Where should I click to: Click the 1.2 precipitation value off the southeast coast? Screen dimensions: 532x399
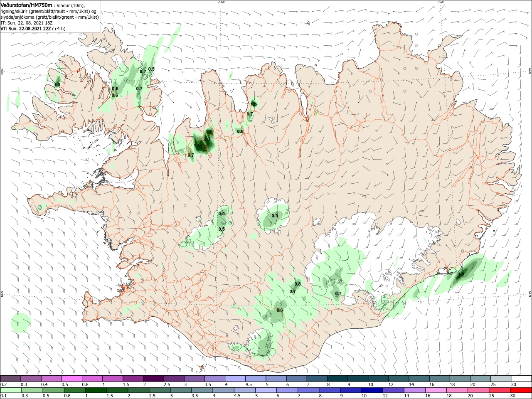[x=461, y=275]
